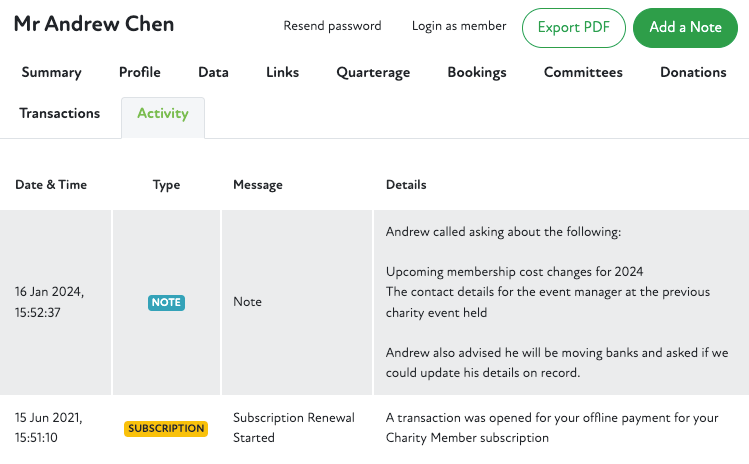Click the blue NOTE type badge
Image resolution: width=749 pixels, height=464 pixels.
coord(166,302)
